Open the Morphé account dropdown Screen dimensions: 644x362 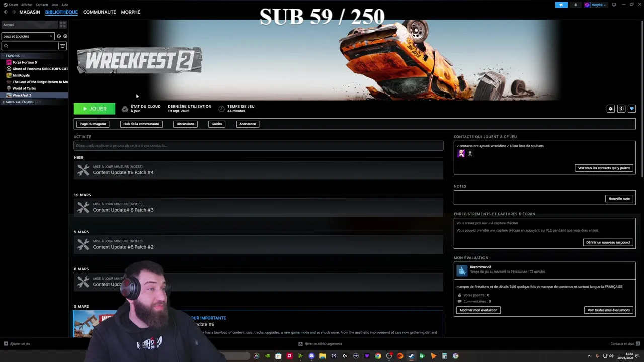click(x=595, y=5)
